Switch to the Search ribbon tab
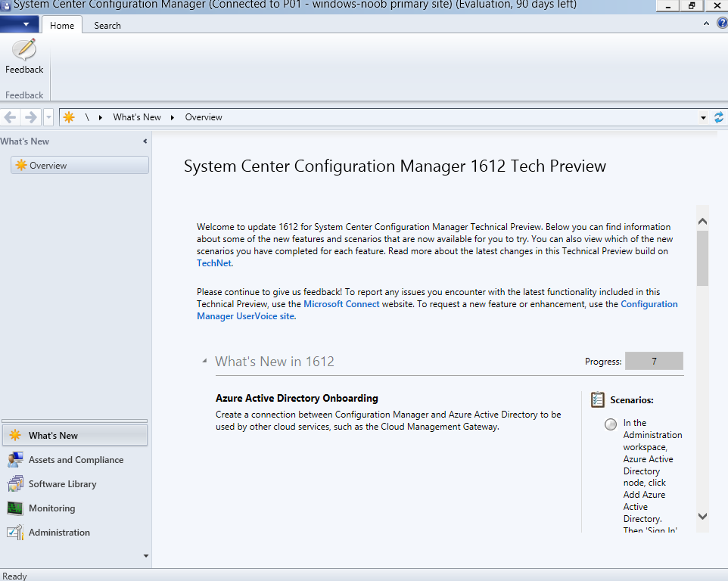Viewport: 728px width, 581px height. click(107, 26)
